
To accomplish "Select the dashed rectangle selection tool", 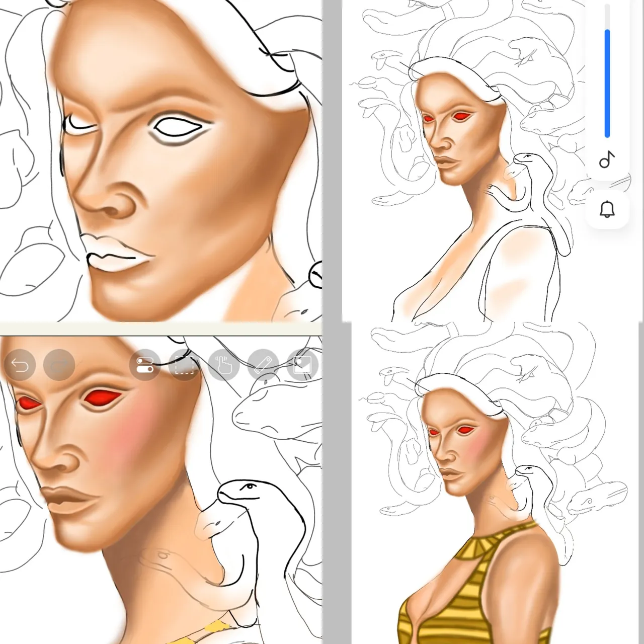I will click(184, 365).
